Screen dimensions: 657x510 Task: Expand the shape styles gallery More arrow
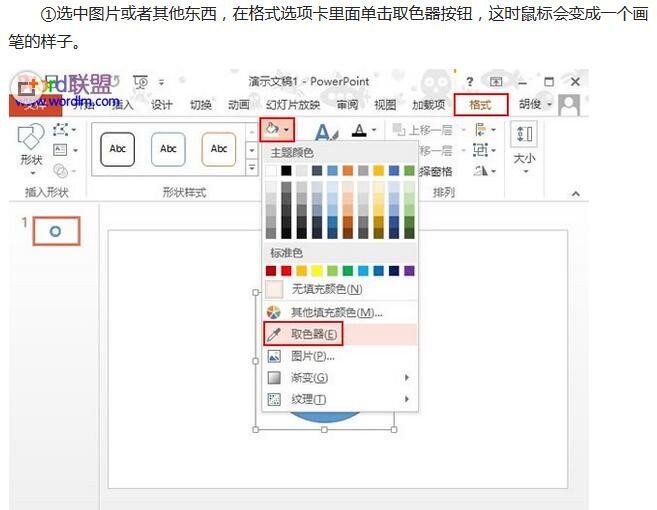pyautogui.click(x=252, y=168)
